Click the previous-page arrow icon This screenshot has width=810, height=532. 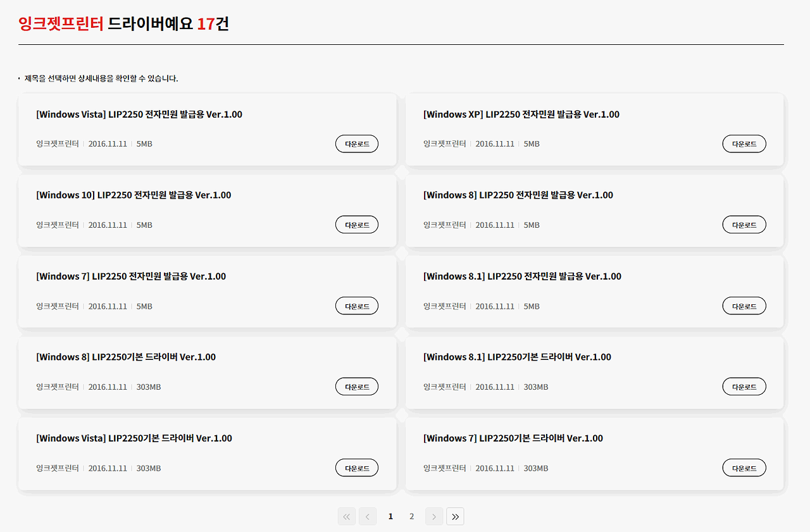[368, 516]
